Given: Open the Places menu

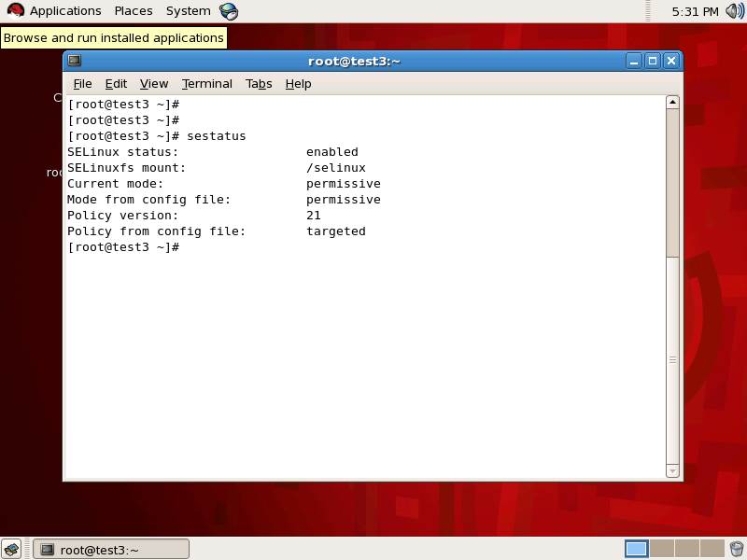Looking at the screenshot, I should pyautogui.click(x=134, y=10).
